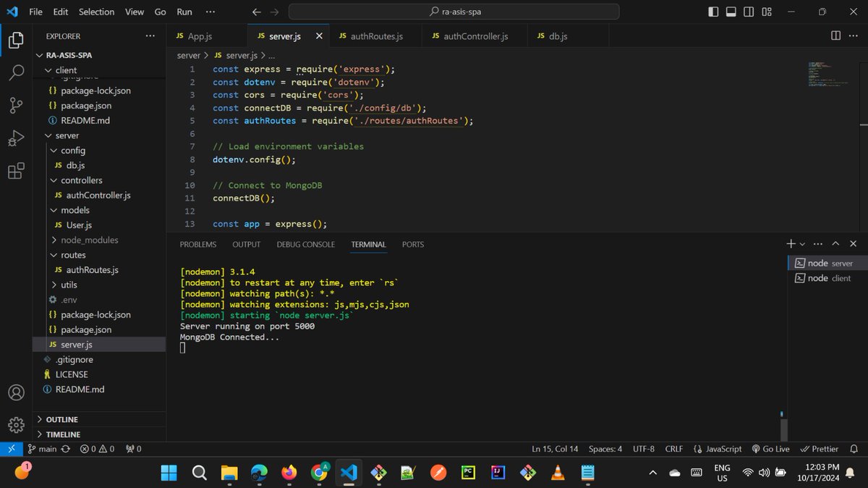Open editor More Actions ellipsis

coord(854,35)
